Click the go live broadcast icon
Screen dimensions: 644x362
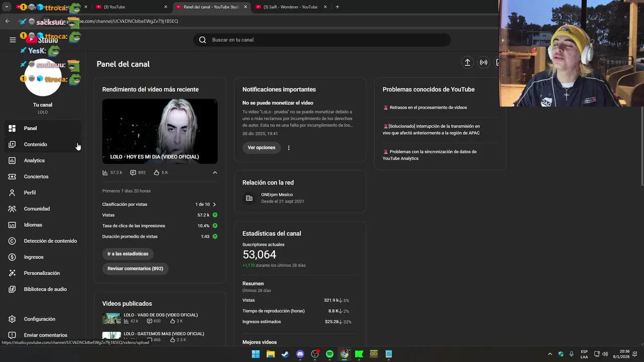(x=484, y=62)
